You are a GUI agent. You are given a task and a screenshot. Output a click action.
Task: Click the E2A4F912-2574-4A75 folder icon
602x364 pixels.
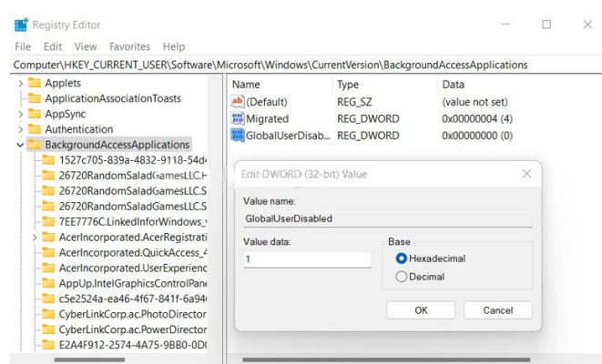tap(48, 345)
